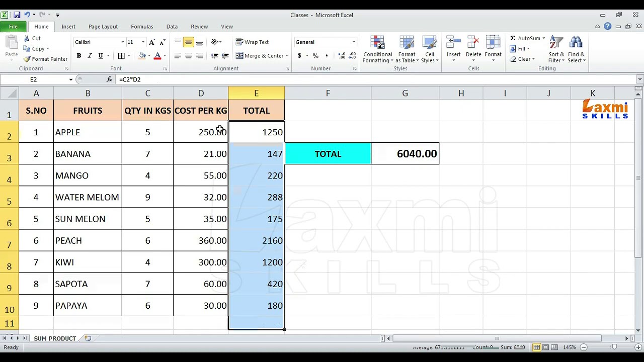Increase font size with Grow Font

pyautogui.click(x=152, y=42)
